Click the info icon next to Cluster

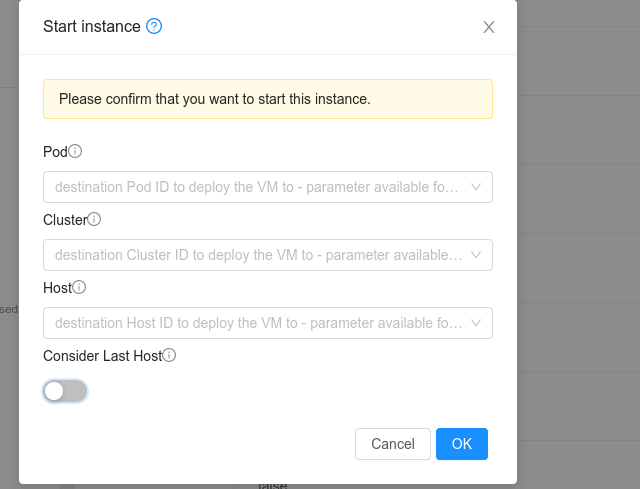[x=95, y=219]
